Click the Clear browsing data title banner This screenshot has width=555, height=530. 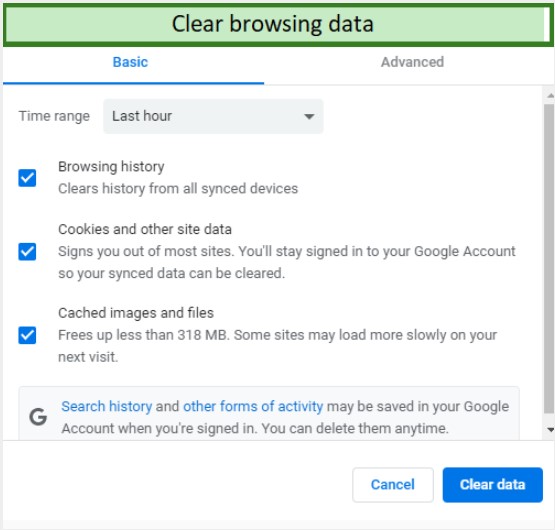point(278,24)
